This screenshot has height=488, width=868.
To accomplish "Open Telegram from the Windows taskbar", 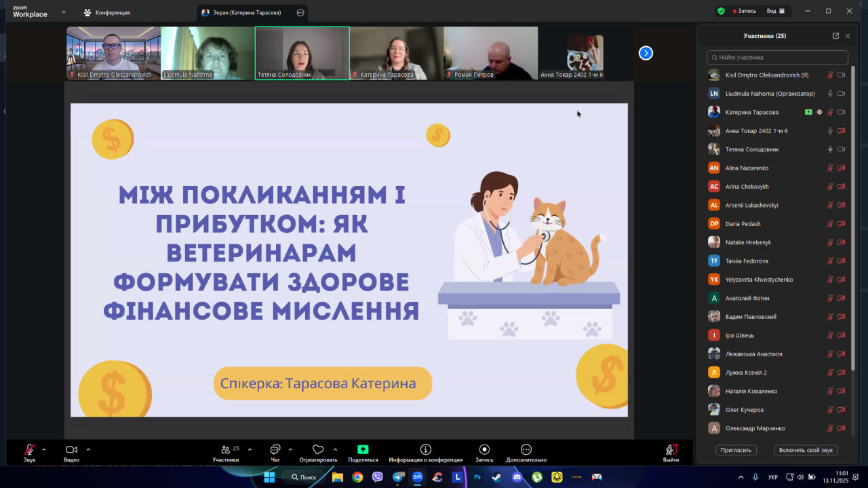I will point(398,477).
